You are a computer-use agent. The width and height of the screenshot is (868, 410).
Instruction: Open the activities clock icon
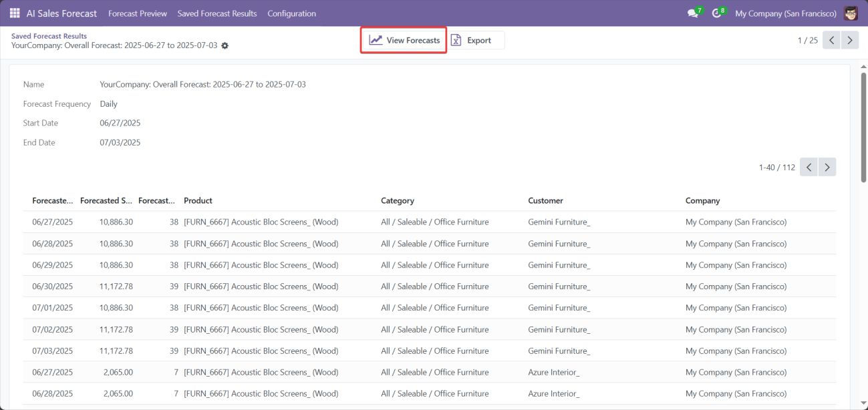click(716, 13)
